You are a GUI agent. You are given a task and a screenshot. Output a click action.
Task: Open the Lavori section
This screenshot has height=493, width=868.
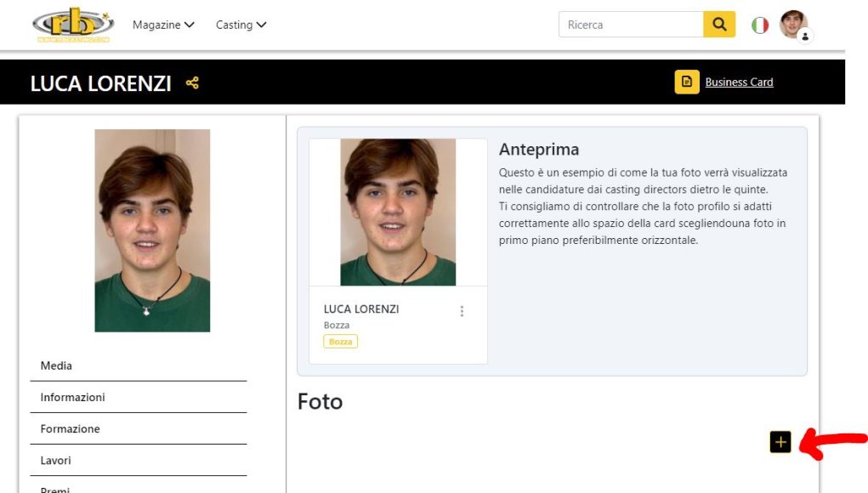coord(139,461)
